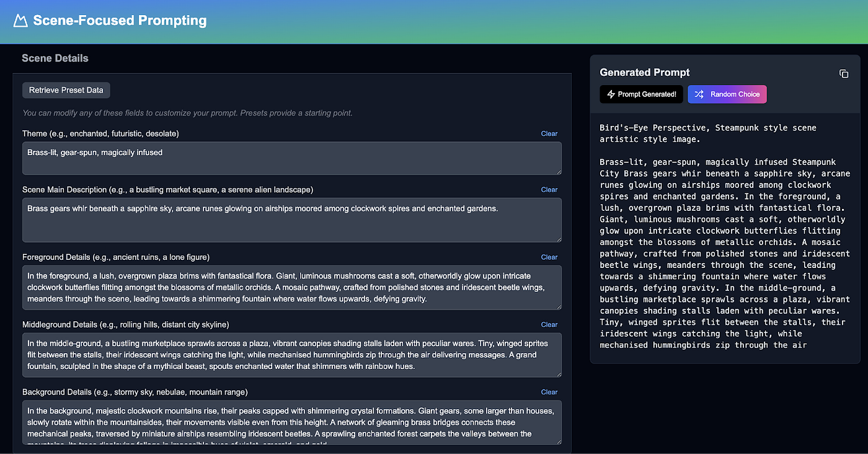Click the Scene-Focused Prompting title
Viewport: 868px width, 454px height.
tap(120, 20)
